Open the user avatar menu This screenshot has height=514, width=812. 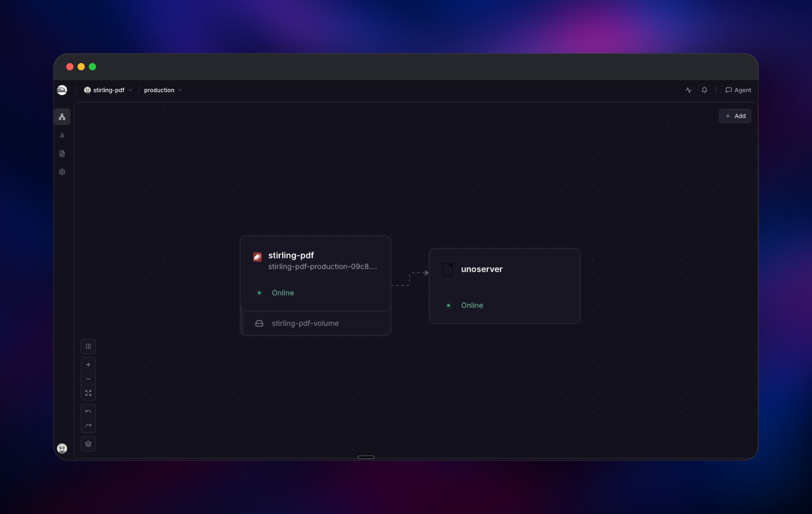(x=62, y=448)
